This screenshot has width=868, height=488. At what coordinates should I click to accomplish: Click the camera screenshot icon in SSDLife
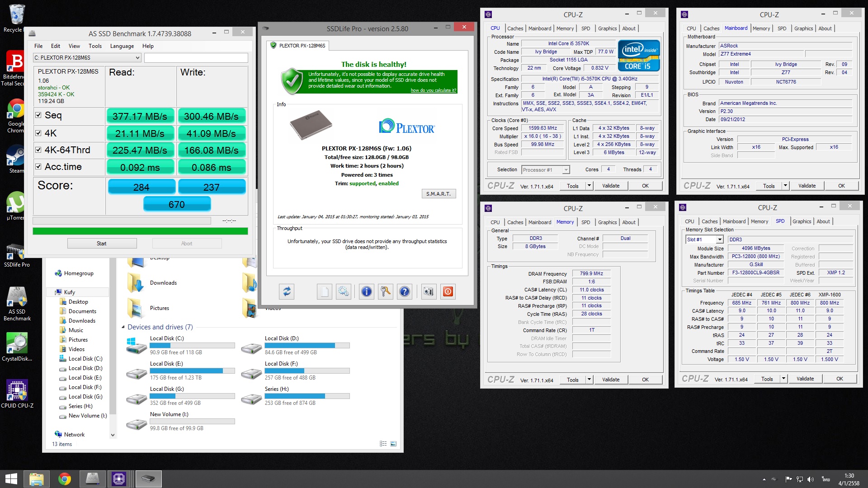(428, 291)
